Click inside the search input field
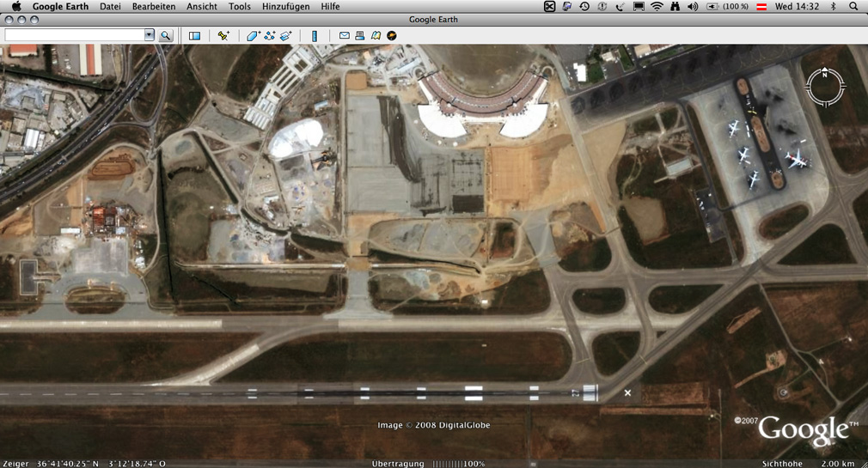The image size is (868, 468). 73,35
